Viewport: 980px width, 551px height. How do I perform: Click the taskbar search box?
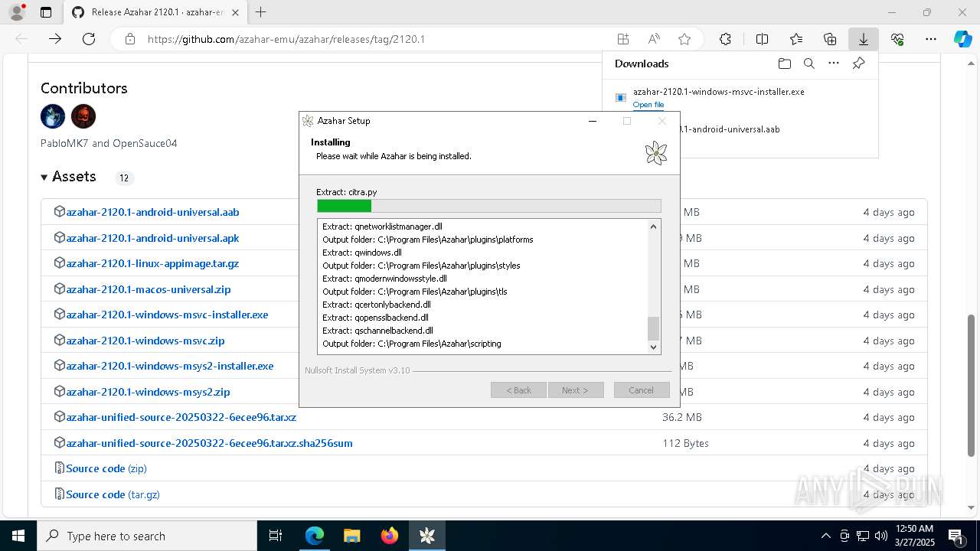[147, 536]
